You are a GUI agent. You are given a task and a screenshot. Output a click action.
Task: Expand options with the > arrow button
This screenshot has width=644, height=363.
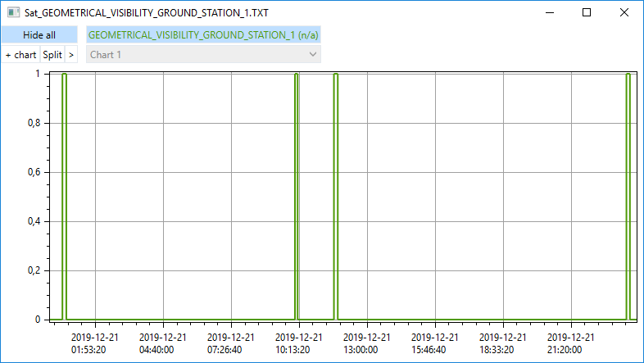click(71, 55)
